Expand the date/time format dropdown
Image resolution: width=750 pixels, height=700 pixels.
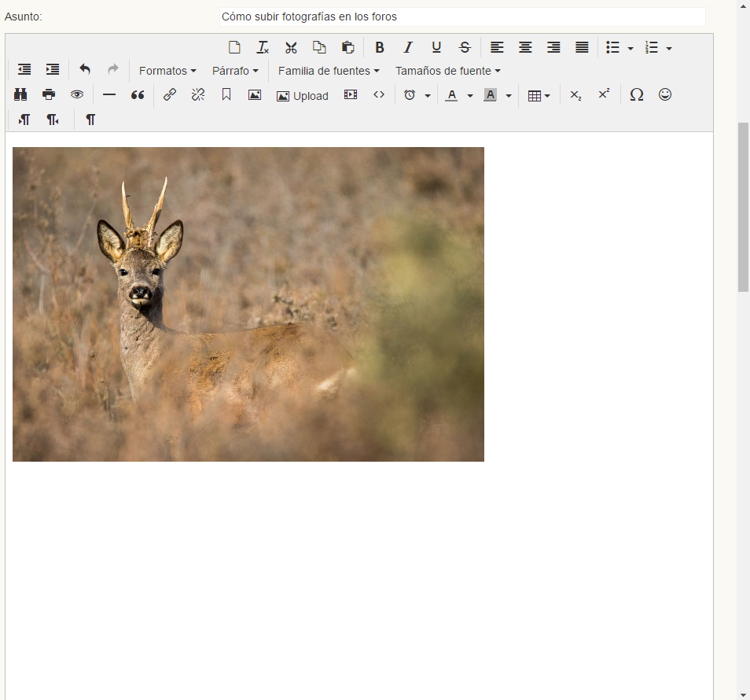click(x=428, y=96)
